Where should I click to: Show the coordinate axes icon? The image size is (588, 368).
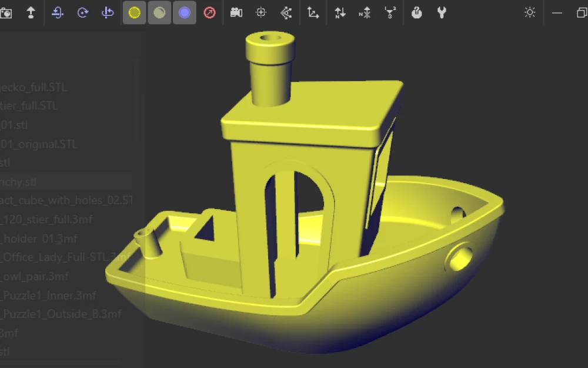pos(312,12)
